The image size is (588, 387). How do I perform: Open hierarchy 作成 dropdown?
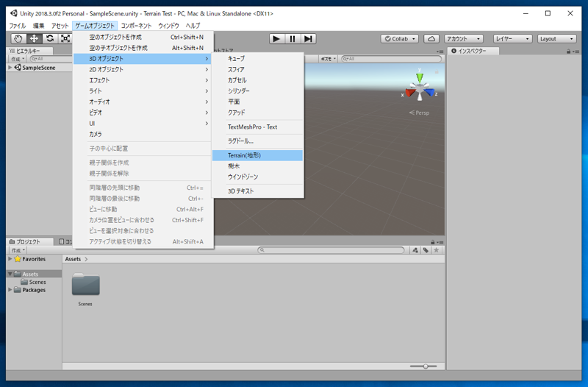[17, 59]
